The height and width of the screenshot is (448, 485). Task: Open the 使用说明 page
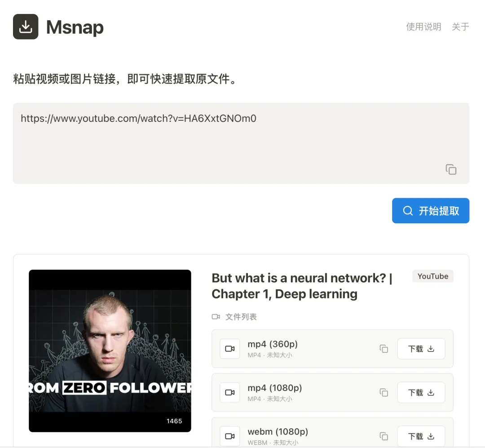(423, 27)
